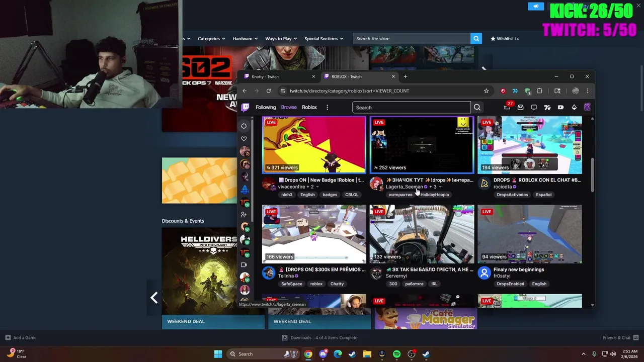The height and width of the screenshot is (362, 644).
Task: Open Spotify from the taskbar
Action: pyautogui.click(x=396, y=354)
